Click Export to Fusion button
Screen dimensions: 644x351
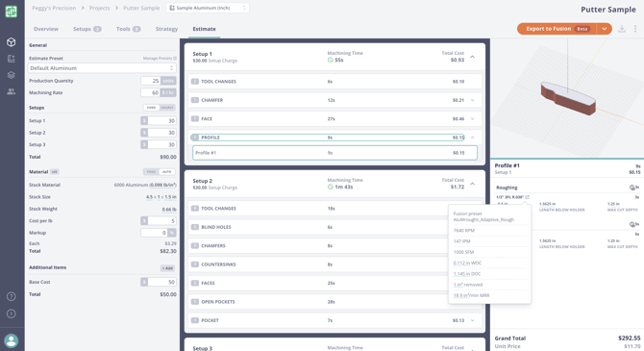click(557, 29)
